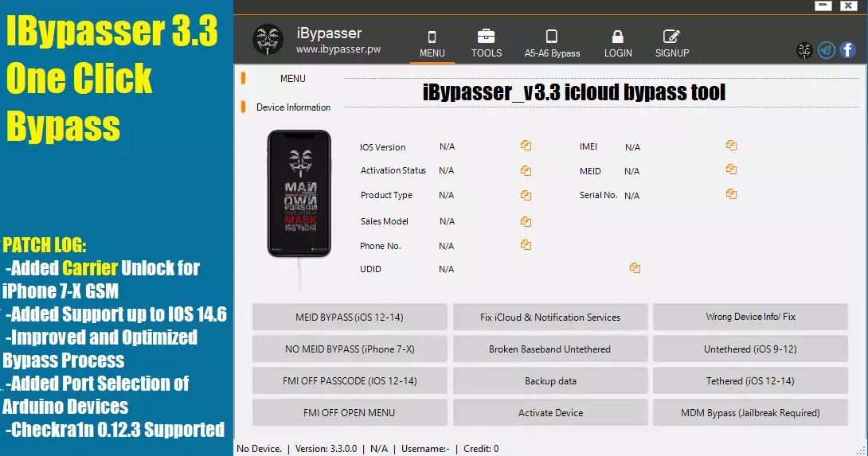Select Broken Baseband Untethered
Screen dimensions: 868x456
click(x=550, y=349)
